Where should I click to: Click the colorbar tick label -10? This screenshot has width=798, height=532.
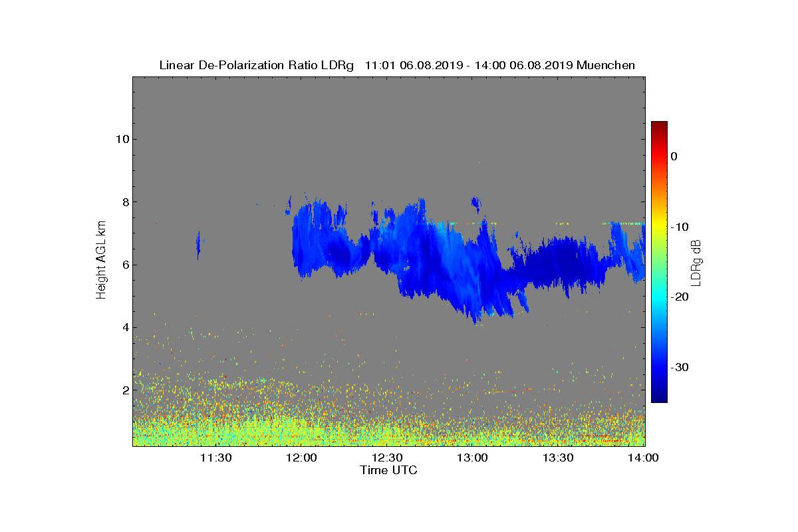(x=679, y=227)
